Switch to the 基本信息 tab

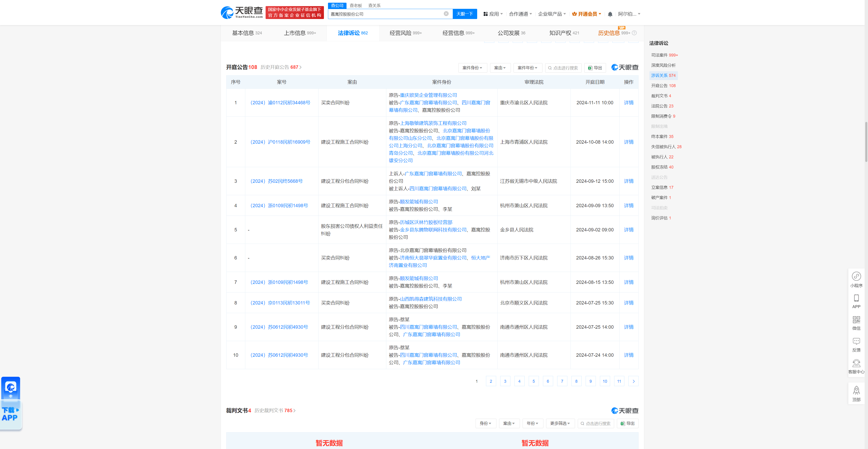(247, 33)
